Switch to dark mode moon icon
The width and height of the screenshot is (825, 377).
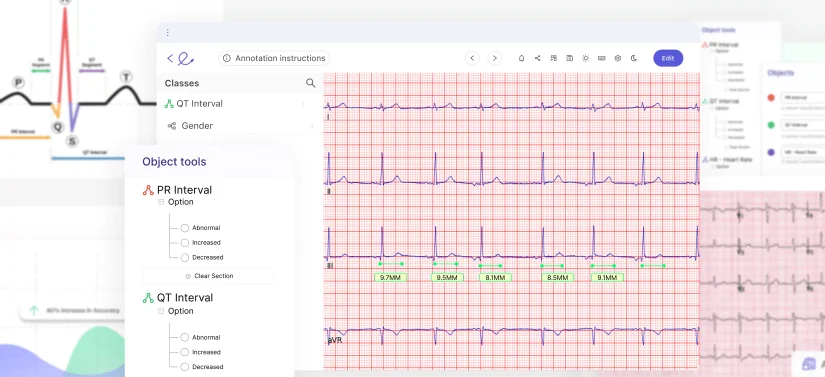(633, 58)
